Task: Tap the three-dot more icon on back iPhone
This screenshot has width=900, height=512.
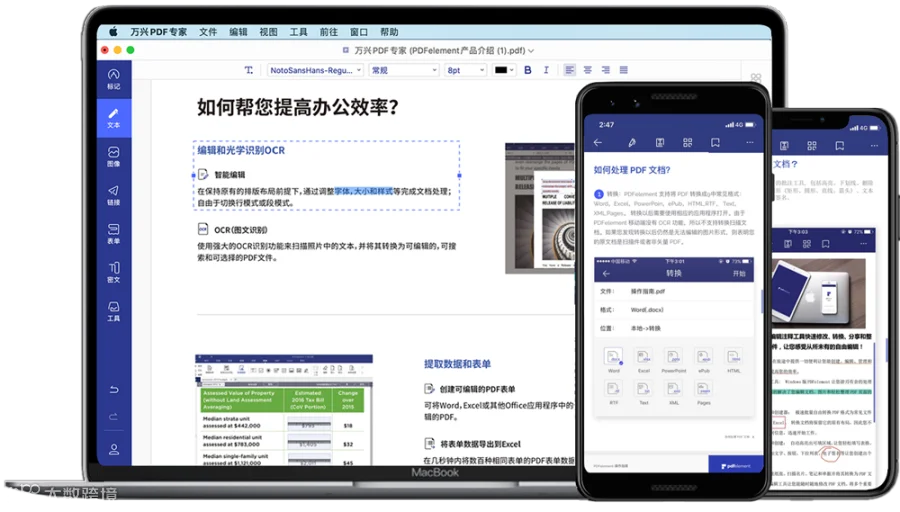Action: tap(874, 146)
